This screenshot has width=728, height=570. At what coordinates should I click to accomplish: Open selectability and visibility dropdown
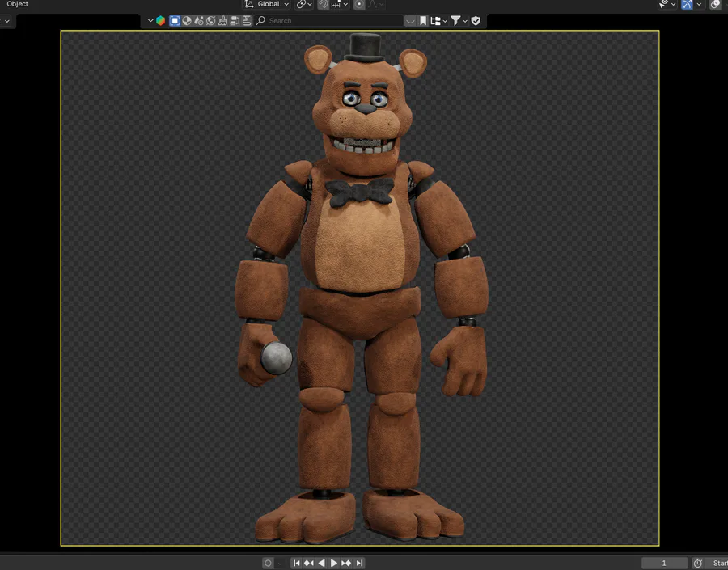point(667,4)
